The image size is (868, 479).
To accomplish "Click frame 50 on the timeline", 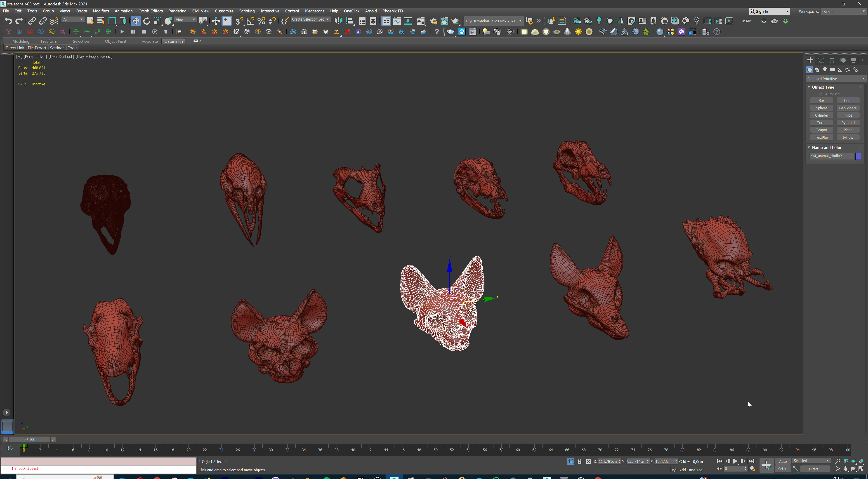I will click(x=435, y=450).
